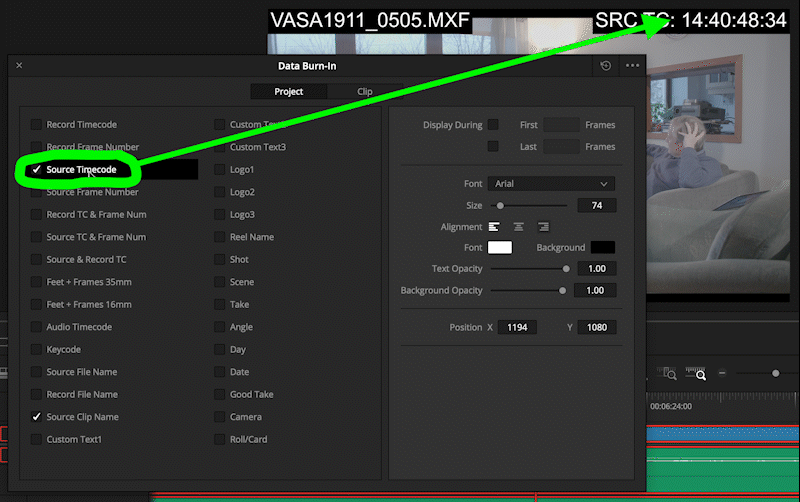The height and width of the screenshot is (502, 800).
Task: Uncheck the Source Timecode checkbox
Action: pyautogui.click(x=37, y=170)
